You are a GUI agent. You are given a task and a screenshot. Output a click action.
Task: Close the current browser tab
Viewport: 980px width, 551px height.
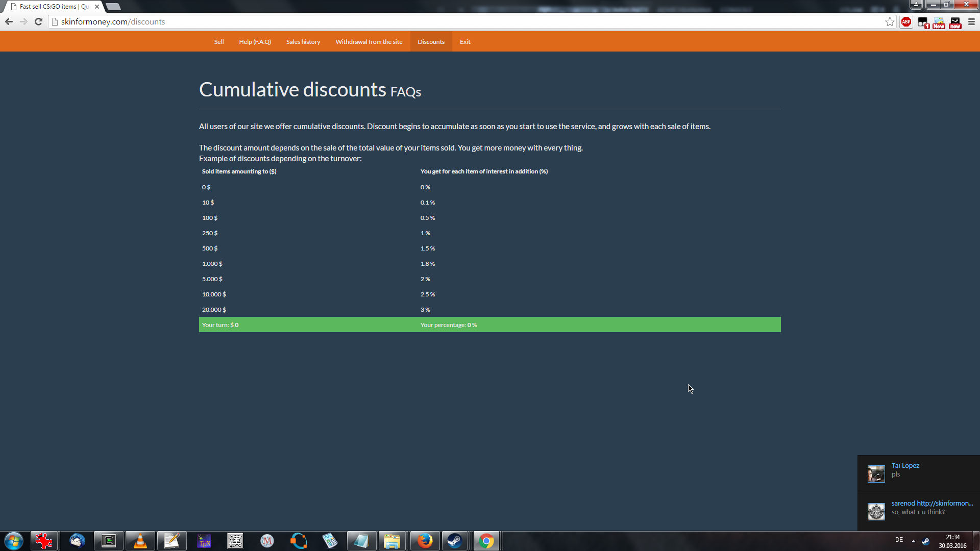(97, 7)
